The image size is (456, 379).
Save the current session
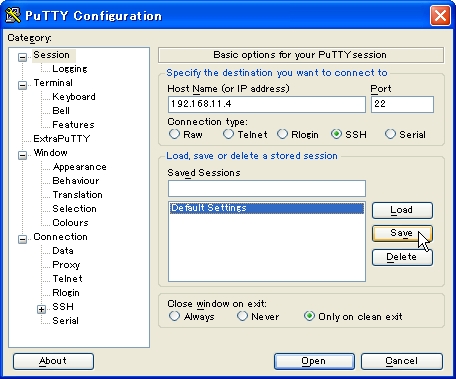point(402,233)
